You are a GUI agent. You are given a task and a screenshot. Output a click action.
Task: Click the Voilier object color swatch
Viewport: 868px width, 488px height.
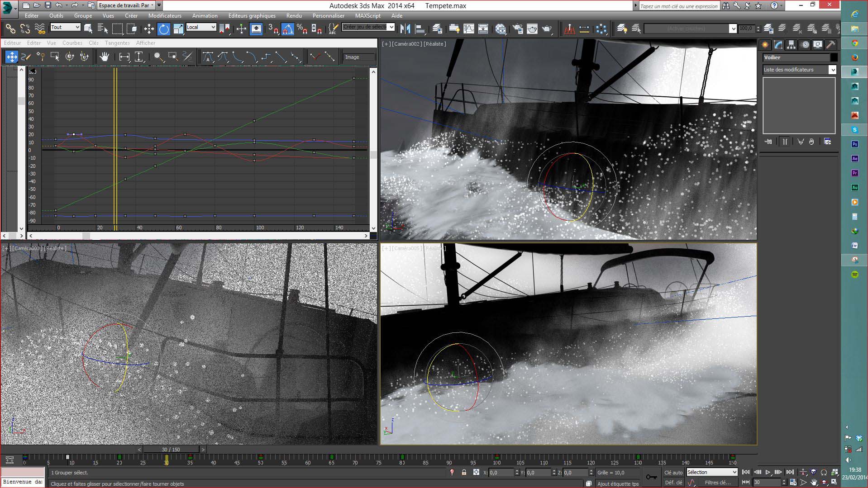[834, 57]
